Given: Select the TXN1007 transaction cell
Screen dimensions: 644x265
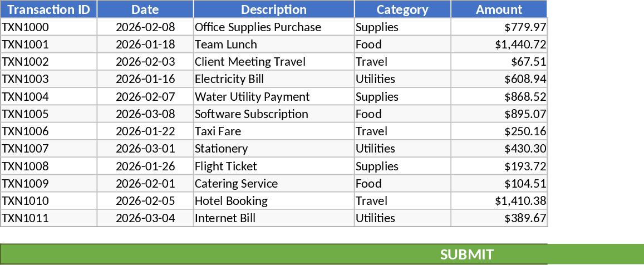Looking at the screenshot, I should point(48,149).
